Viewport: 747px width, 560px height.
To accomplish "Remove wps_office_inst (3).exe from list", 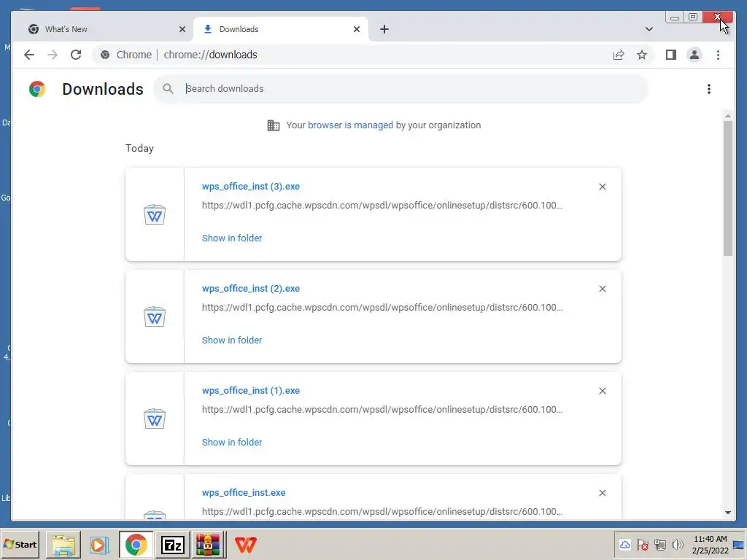I will pyautogui.click(x=602, y=187).
